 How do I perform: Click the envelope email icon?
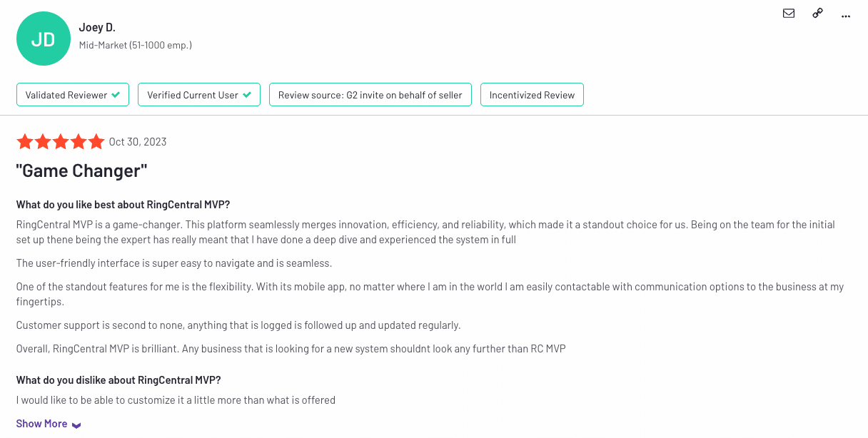click(x=789, y=14)
